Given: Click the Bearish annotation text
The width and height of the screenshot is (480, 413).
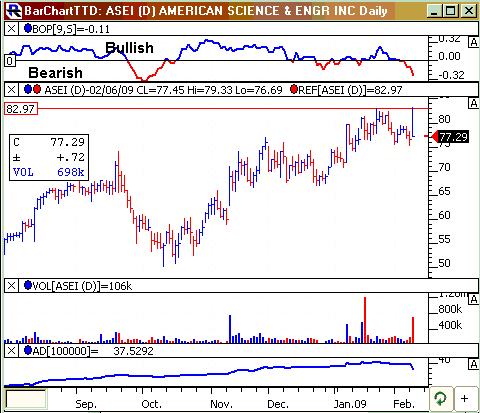Looking at the screenshot, I should click(55, 73).
